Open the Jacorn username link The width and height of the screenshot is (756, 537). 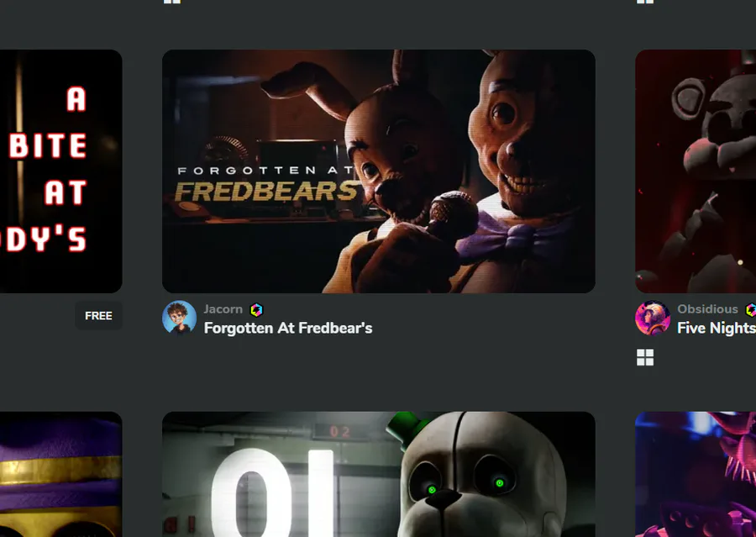[223, 309]
